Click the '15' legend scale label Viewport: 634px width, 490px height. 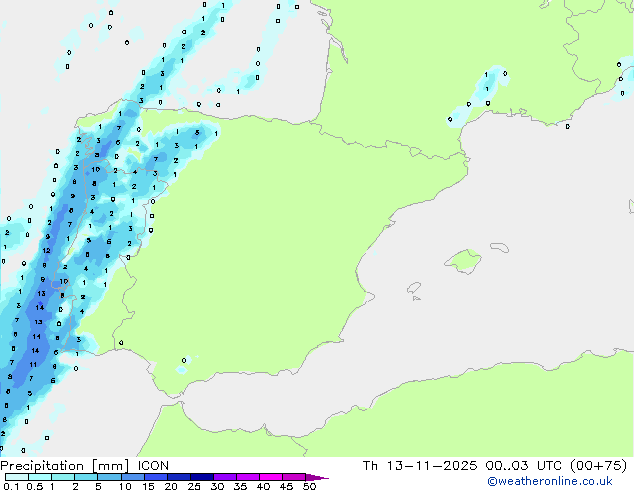(x=148, y=486)
